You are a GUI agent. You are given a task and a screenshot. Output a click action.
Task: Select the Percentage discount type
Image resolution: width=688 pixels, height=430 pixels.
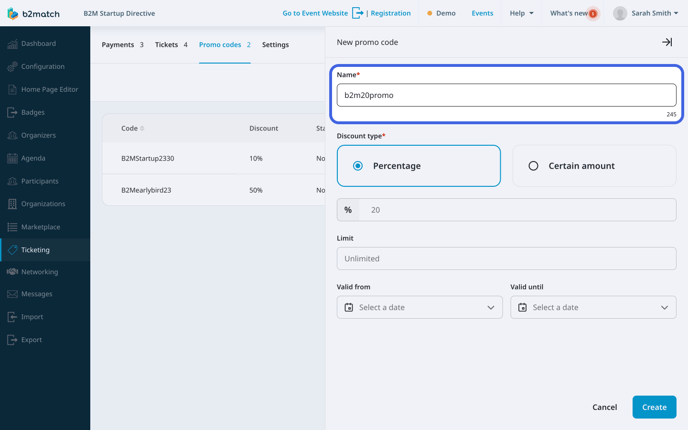pos(419,166)
